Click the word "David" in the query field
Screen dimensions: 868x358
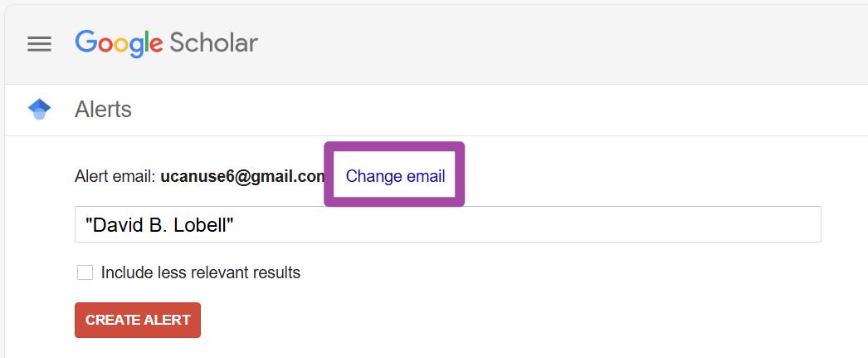(x=115, y=224)
